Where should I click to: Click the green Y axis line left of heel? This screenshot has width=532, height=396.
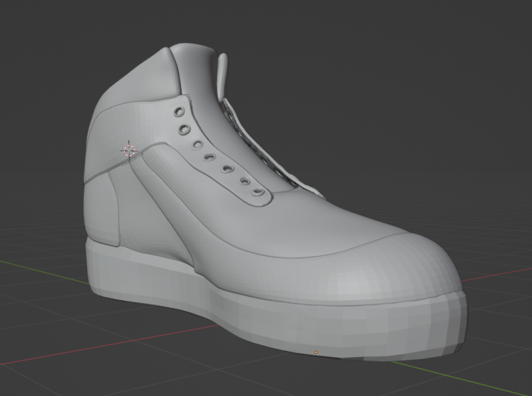click(42, 272)
